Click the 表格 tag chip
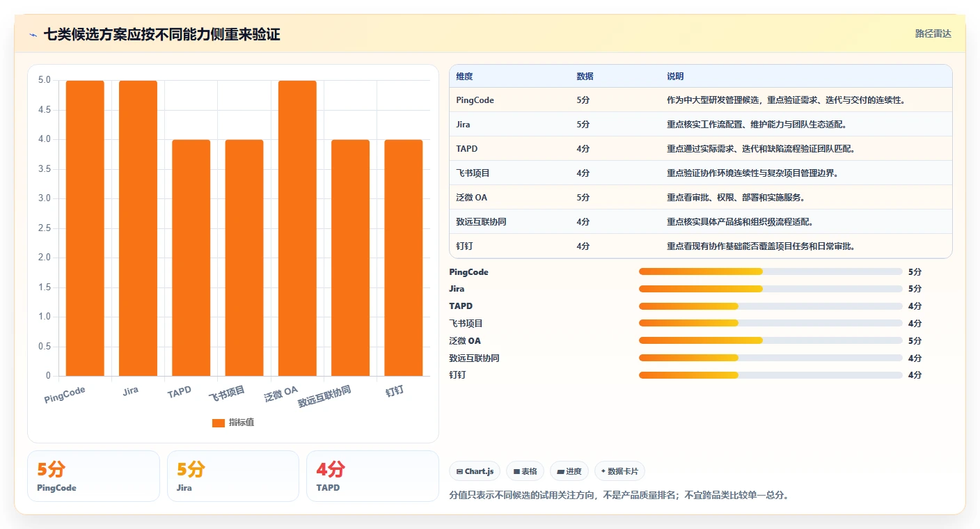Screen dimensions: 980x529 coord(525,471)
